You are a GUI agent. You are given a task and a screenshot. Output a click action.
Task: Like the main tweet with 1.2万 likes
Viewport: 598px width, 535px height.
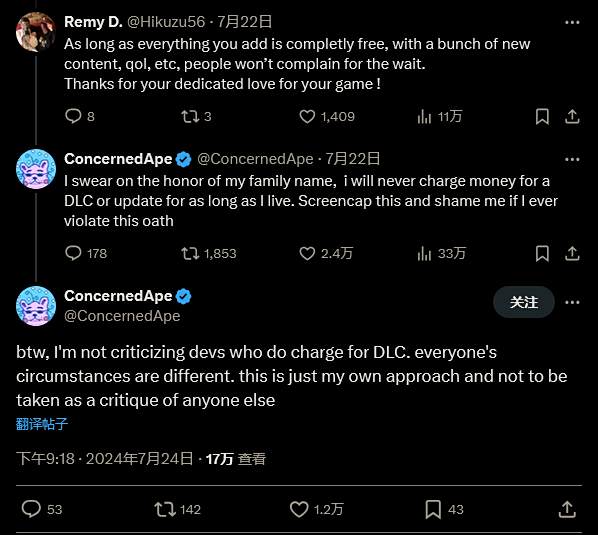click(x=299, y=509)
